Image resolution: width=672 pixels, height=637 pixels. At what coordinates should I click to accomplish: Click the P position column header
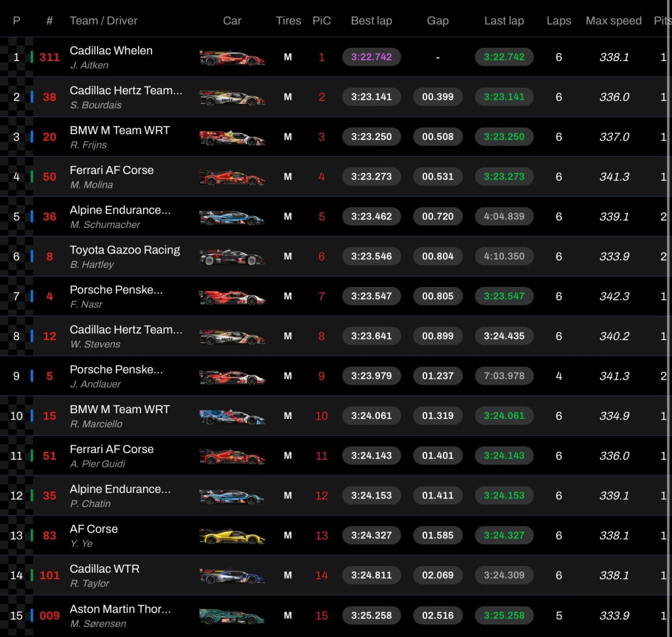pos(16,20)
